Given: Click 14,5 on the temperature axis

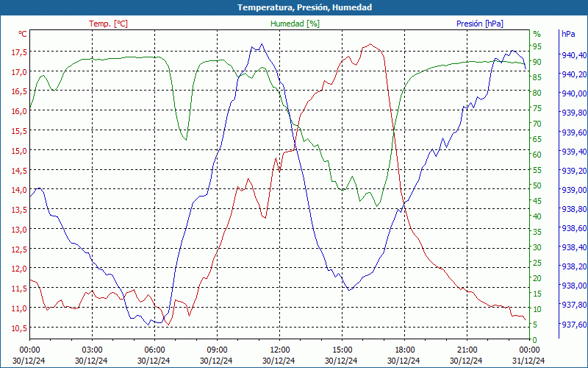Looking at the screenshot, I should (19, 171).
